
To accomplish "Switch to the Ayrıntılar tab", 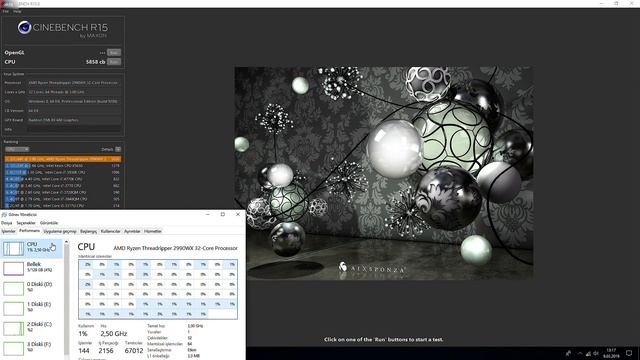I will pos(132,231).
